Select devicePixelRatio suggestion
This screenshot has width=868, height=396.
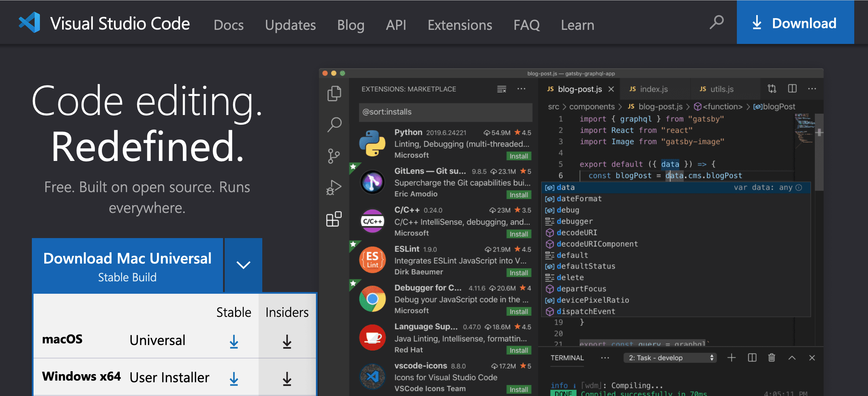coord(675,300)
